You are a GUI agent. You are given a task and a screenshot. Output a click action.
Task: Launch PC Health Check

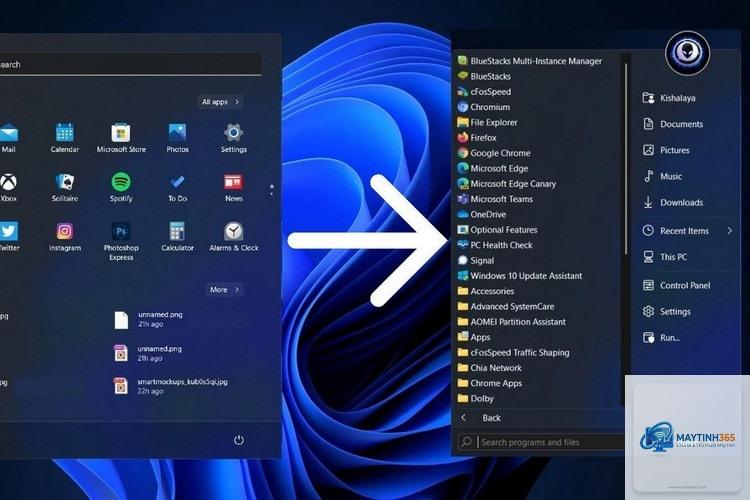pyautogui.click(x=495, y=244)
